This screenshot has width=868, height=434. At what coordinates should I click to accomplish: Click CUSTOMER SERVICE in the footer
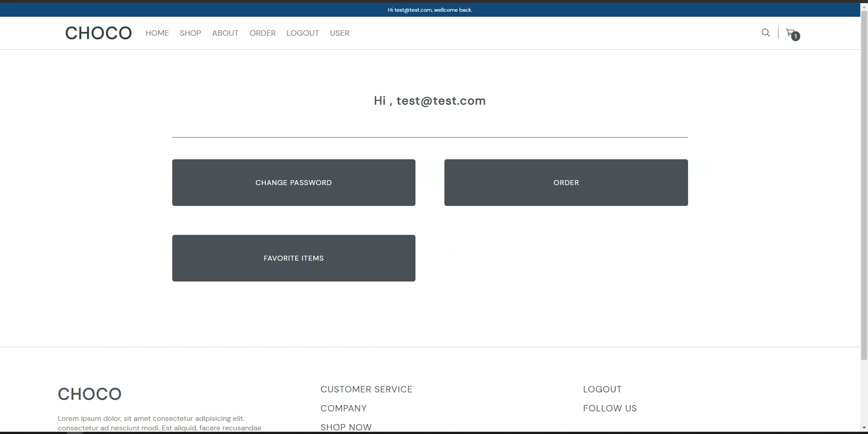(x=366, y=389)
